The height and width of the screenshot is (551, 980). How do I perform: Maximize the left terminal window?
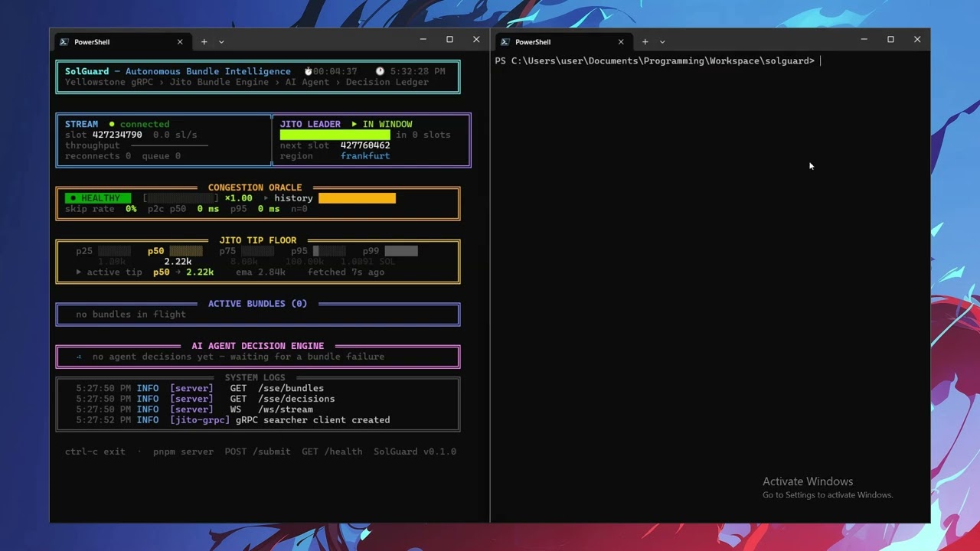(449, 39)
